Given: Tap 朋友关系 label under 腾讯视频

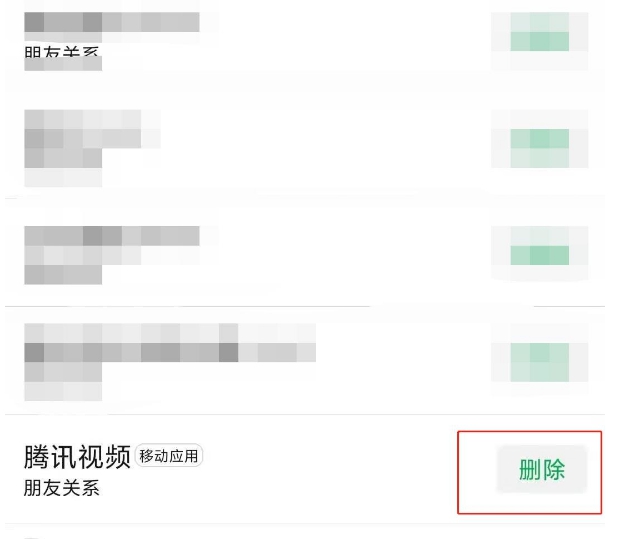Looking at the screenshot, I should click(x=62, y=488).
